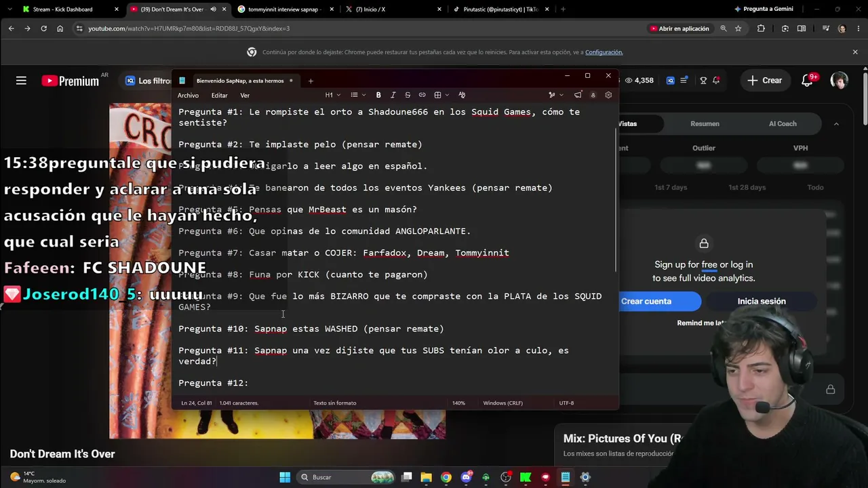Collapse the vidIQ panel chevron
Image resolution: width=868 pixels, height=488 pixels.
836,124
